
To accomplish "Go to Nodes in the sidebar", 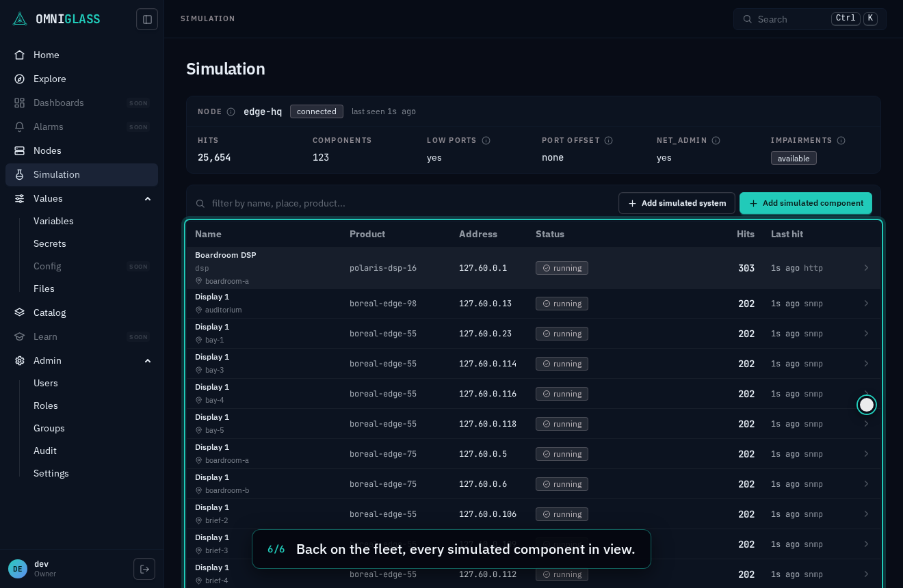I will (x=81, y=150).
